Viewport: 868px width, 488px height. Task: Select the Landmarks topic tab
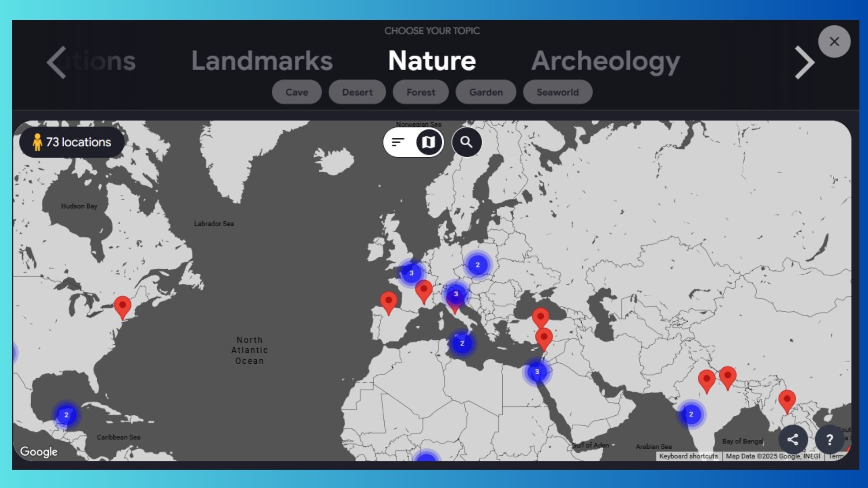pos(262,61)
